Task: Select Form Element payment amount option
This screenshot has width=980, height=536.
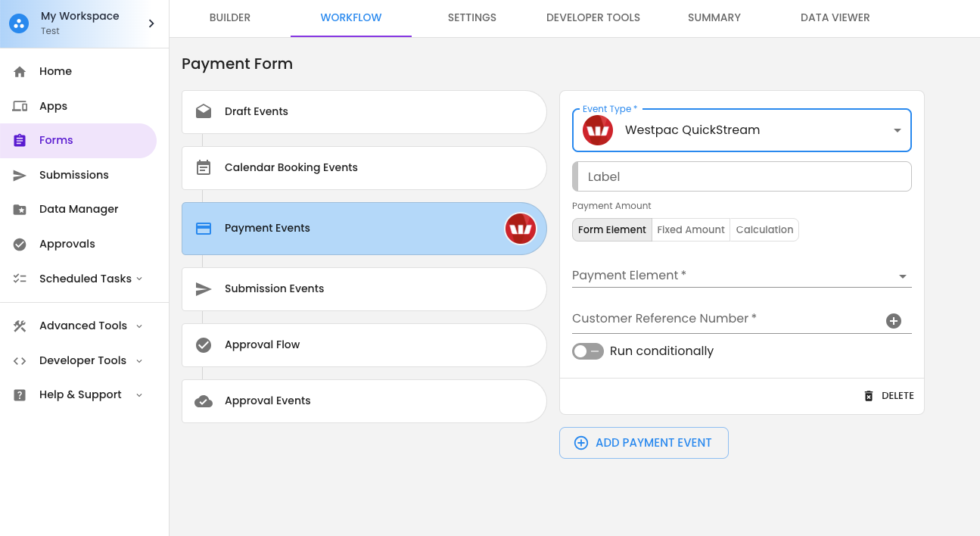Action: [612, 229]
